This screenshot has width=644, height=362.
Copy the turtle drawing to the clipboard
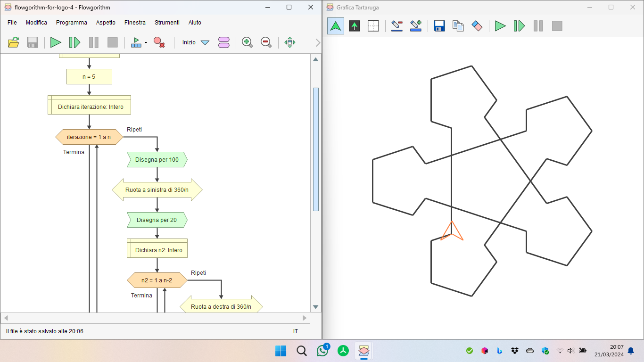click(458, 26)
